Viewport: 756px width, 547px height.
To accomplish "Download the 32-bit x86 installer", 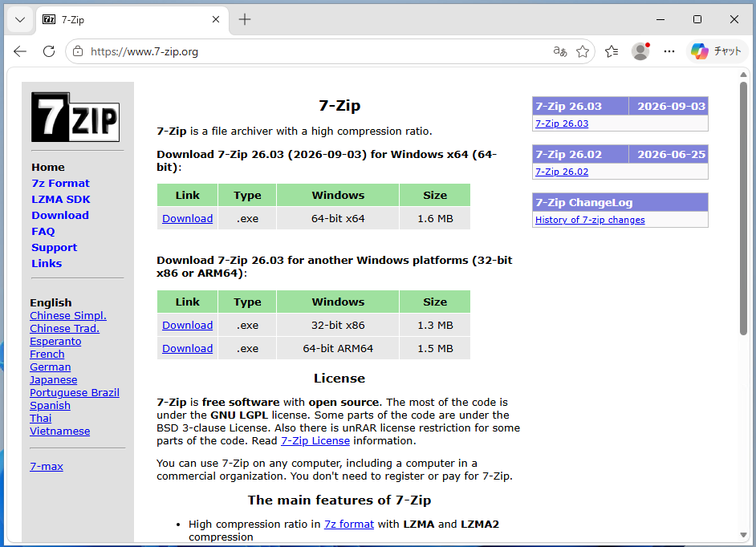I will click(188, 326).
